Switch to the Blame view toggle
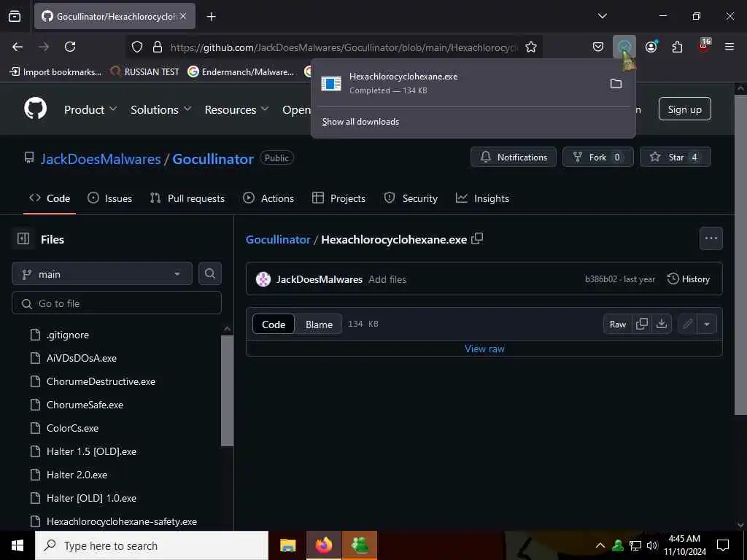Screen dimensions: 747x560 tap(319, 324)
